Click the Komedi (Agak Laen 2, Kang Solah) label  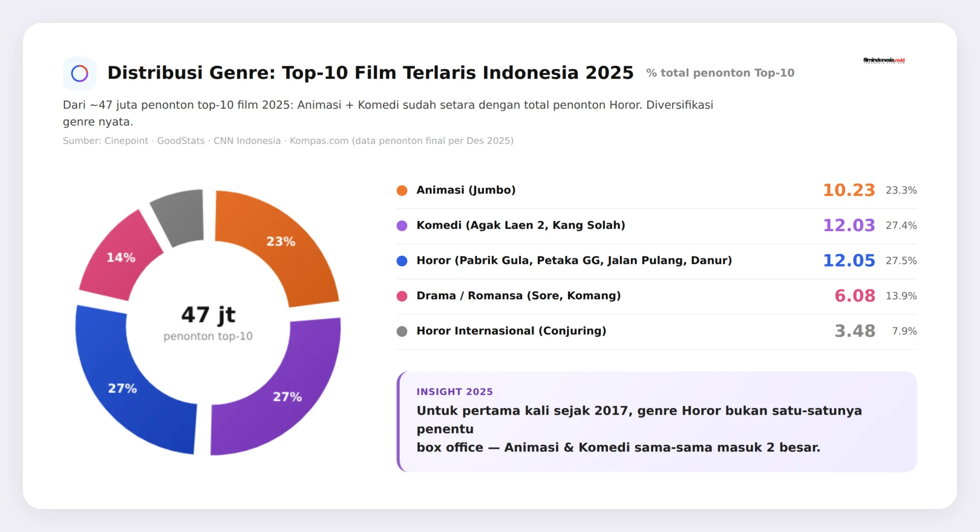coord(521,225)
